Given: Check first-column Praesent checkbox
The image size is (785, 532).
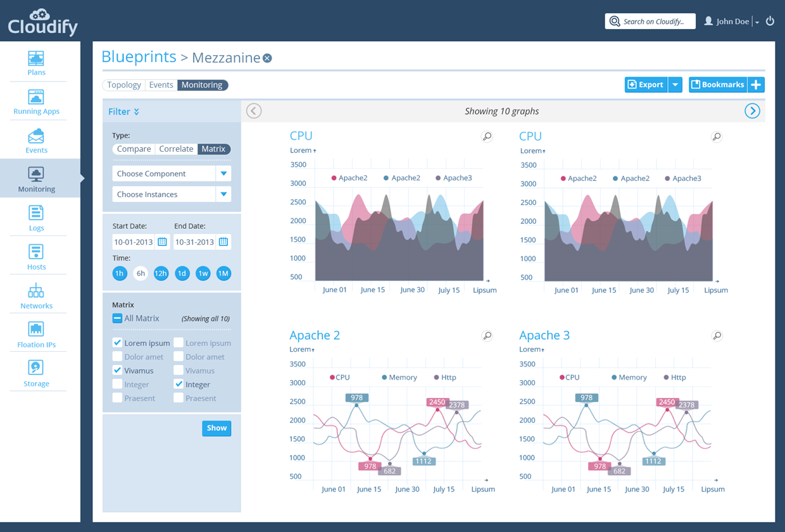Looking at the screenshot, I should coord(117,398).
